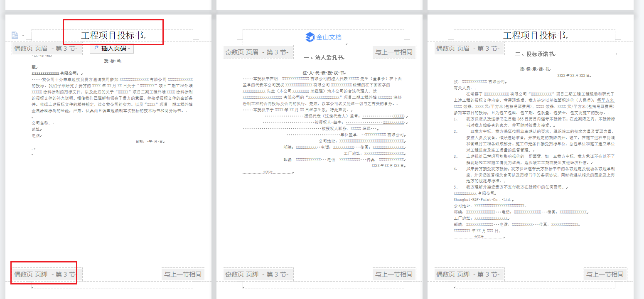Open the dropdown arrow beside the document icon

click(23, 36)
